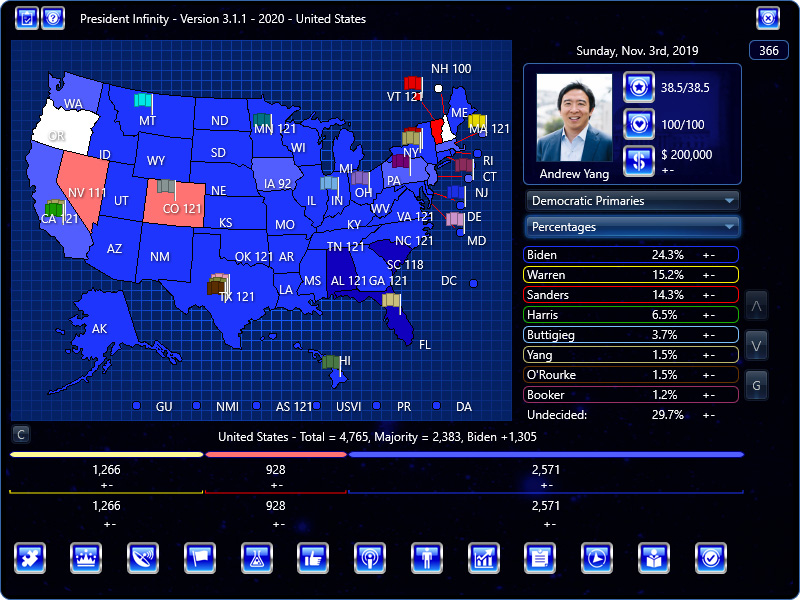Image resolution: width=800 pixels, height=600 pixels.
Task: Open the Democratic Primaries dropdown
Action: [632, 201]
